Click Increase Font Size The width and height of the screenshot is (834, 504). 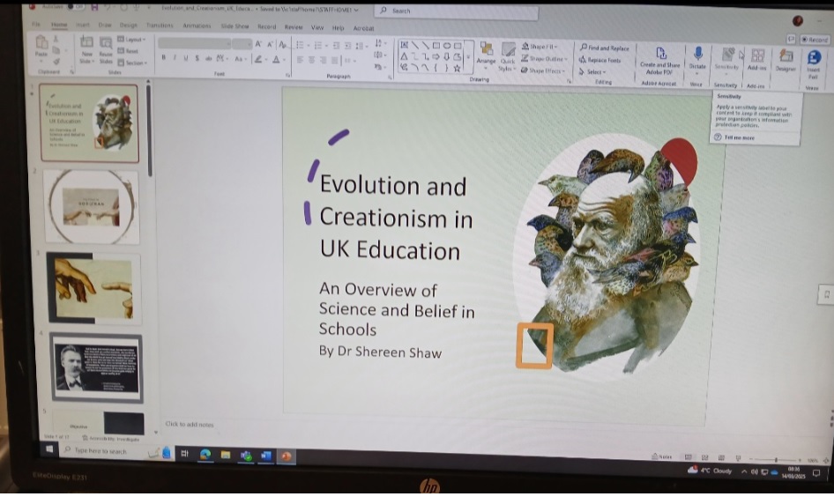[x=258, y=44]
